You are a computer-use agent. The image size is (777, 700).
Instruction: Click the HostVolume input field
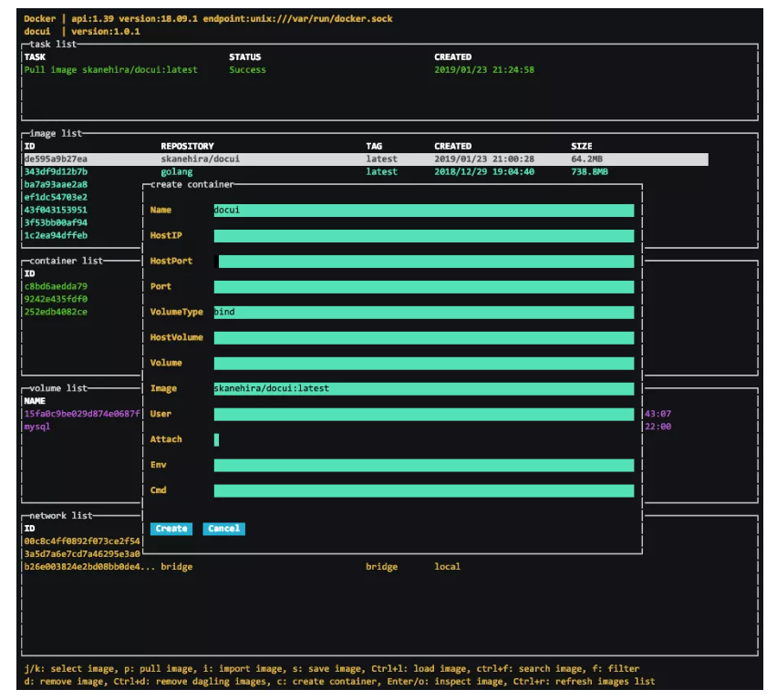[365, 337]
